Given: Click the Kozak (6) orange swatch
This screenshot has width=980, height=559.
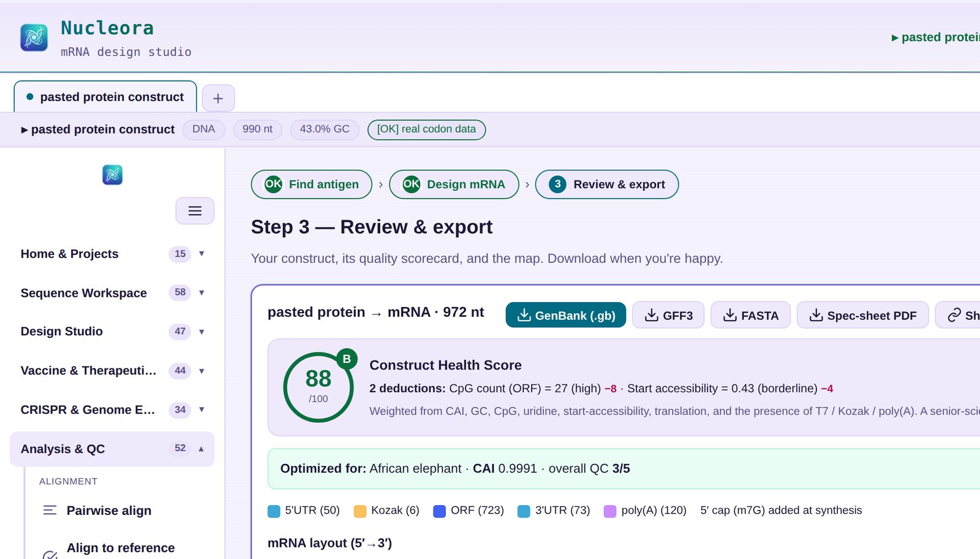Looking at the screenshot, I should [360, 511].
